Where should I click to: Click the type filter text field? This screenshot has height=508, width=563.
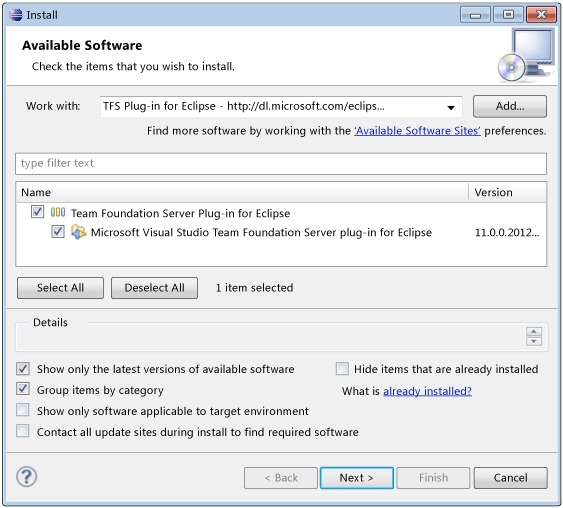(x=281, y=164)
